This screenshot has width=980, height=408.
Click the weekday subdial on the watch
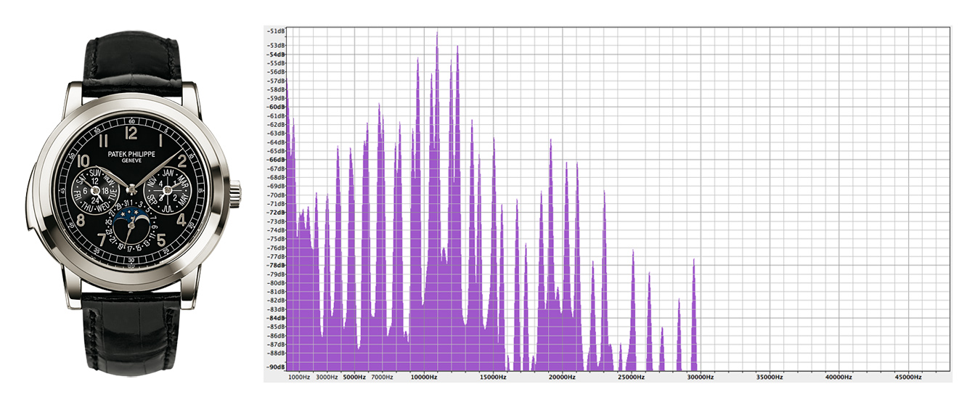click(96, 189)
